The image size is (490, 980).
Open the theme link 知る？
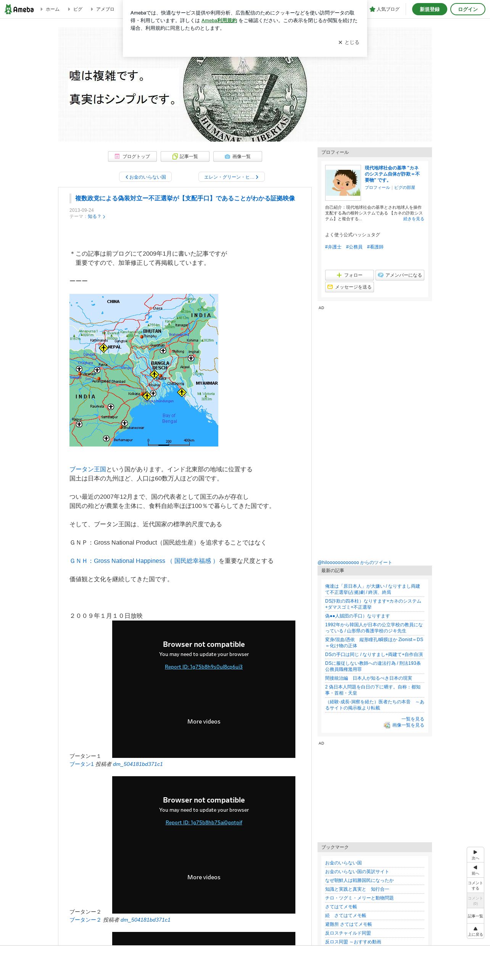[x=96, y=216]
